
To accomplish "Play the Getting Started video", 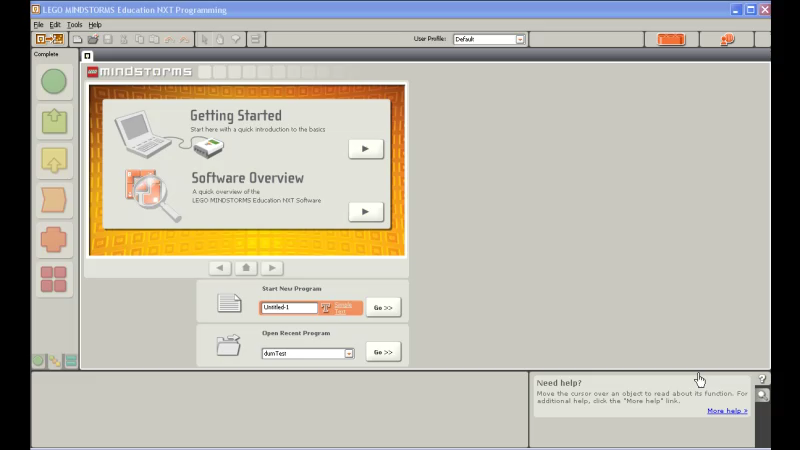I will tap(366, 149).
